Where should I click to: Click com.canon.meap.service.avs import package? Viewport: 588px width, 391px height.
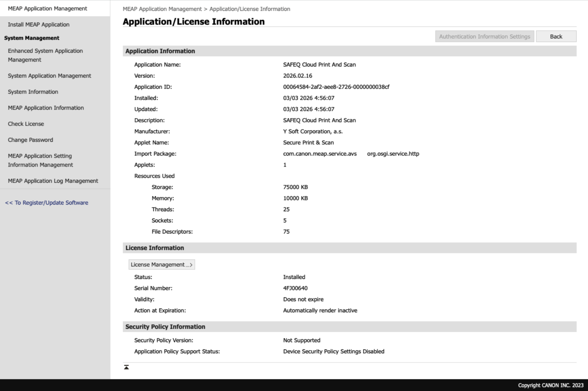click(x=320, y=154)
